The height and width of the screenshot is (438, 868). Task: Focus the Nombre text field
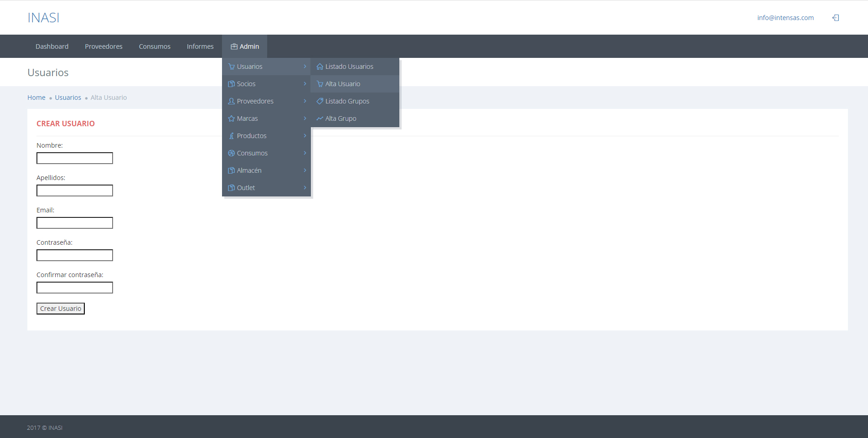click(x=75, y=158)
